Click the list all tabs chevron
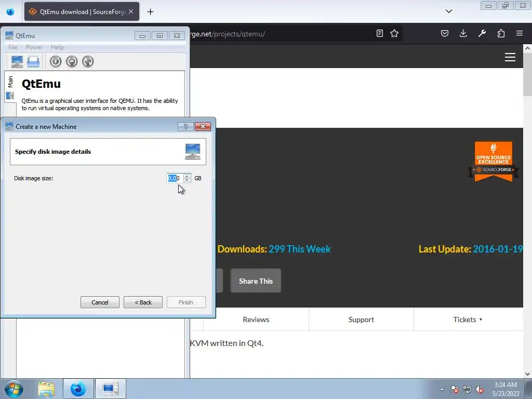The image size is (532, 399). [x=449, y=11]
